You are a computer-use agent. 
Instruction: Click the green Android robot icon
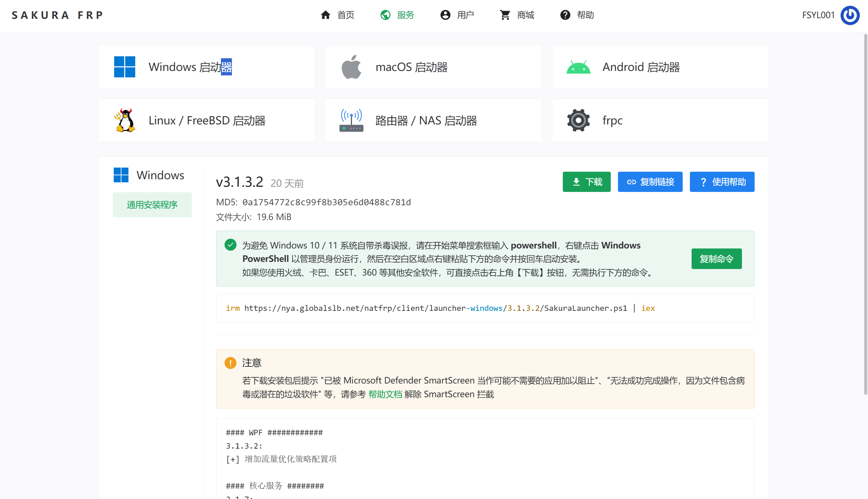(x=579, y=68)
